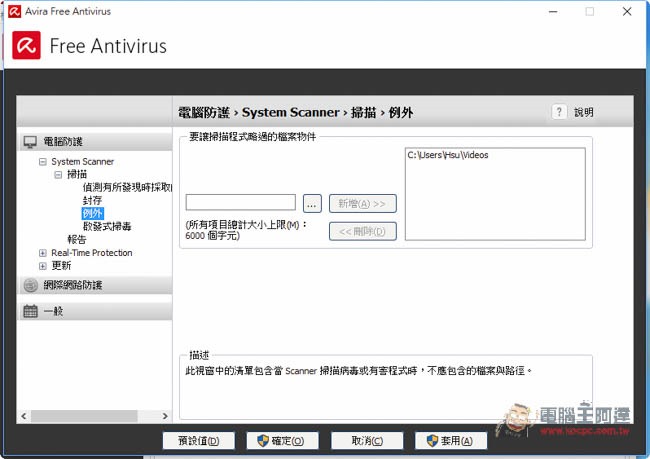Click the tree scrollbar right arrow
650x459 pixels.
pyautogui.click(x=165, y=416)
